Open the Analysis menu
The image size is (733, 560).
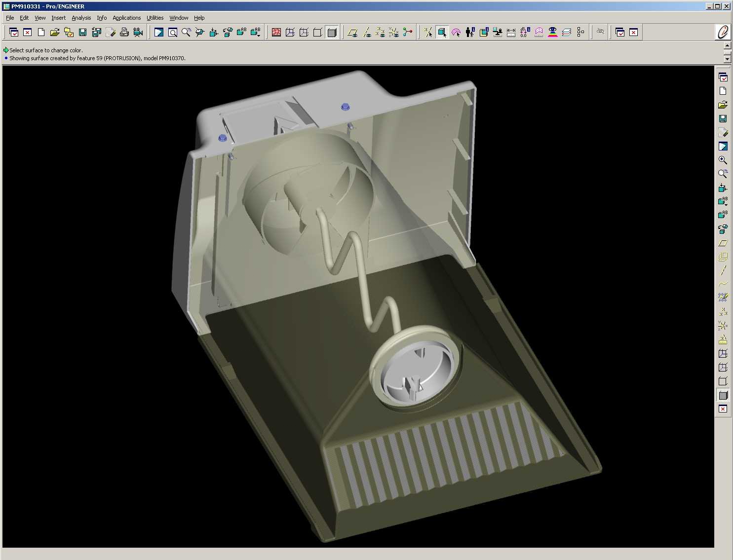pos(81,18)
